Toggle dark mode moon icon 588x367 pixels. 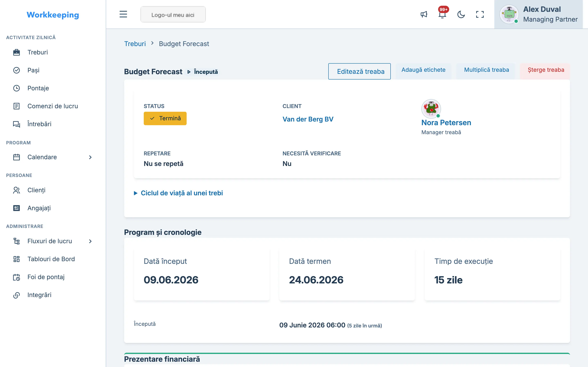461,14
